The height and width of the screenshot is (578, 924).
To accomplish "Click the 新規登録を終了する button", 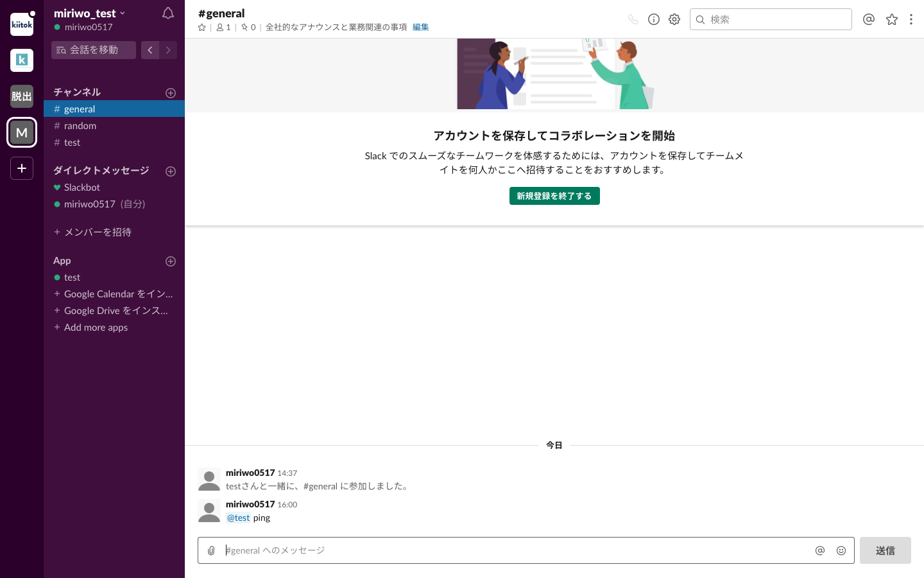I will (x=554, y=196).
